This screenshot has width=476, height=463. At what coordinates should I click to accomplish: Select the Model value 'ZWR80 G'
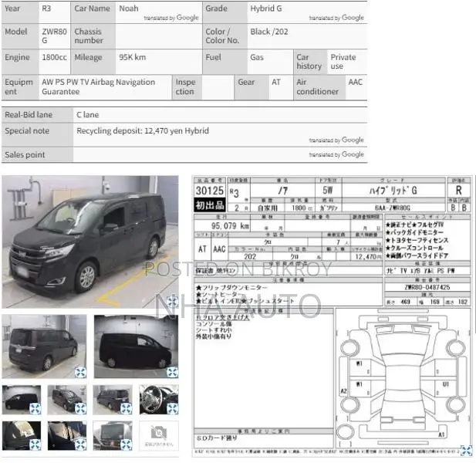54,35
